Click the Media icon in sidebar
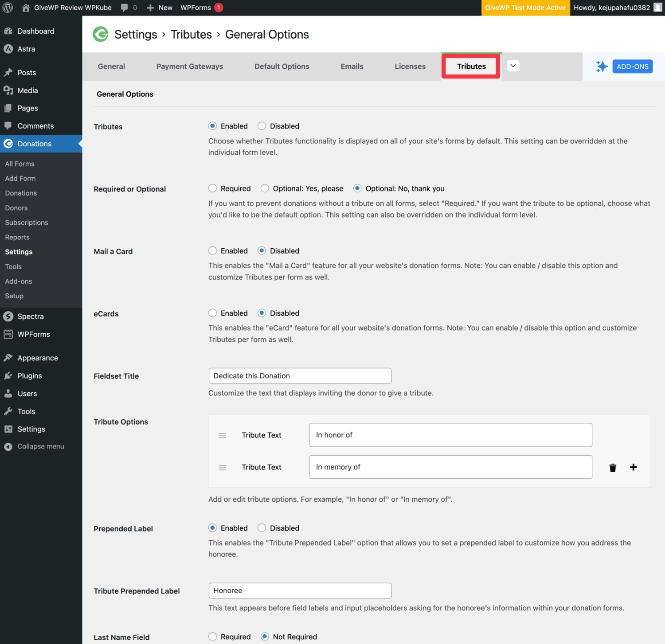The height and width of the screenshot is (644, 665). point(8,90)
